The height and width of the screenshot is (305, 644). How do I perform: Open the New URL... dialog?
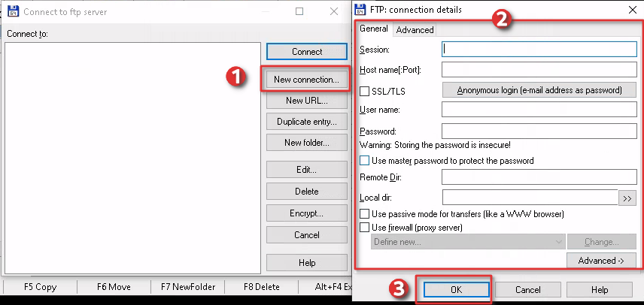(x=306, y=101)
